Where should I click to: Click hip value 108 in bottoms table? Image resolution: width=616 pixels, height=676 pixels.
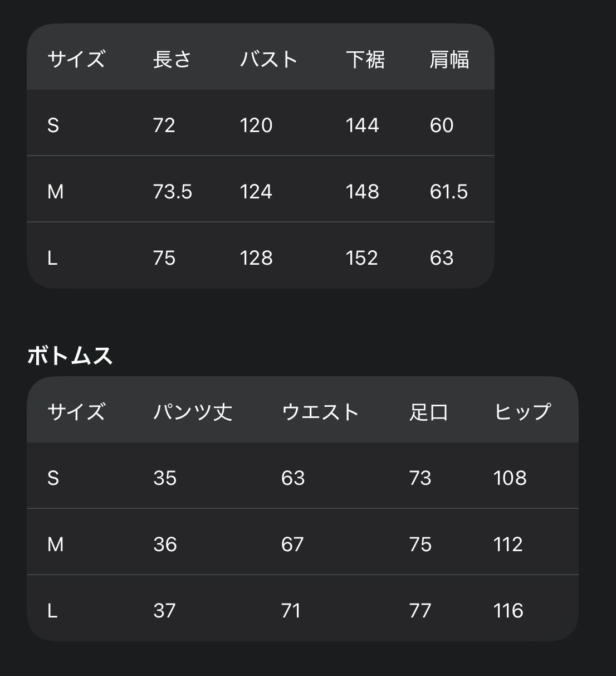click(x=510, y=478)
